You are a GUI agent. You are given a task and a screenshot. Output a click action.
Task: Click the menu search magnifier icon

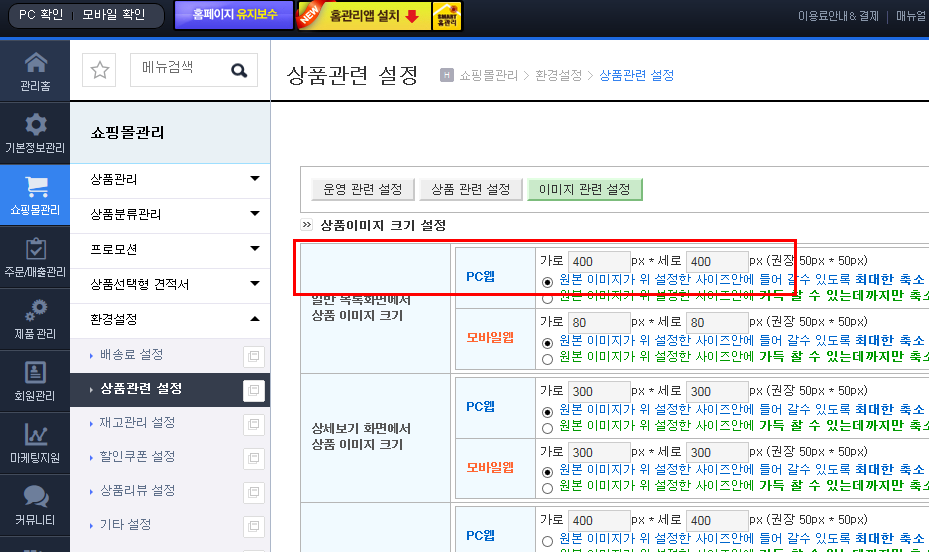[x=239, y=70]
